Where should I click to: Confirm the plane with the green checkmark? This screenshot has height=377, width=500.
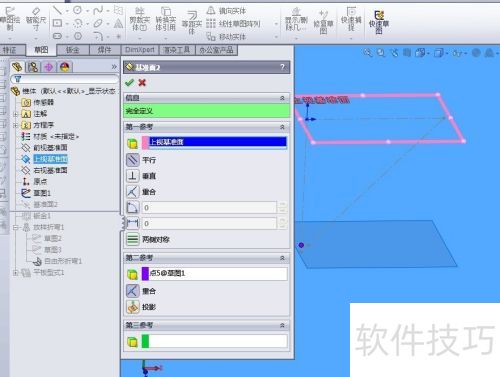tap(129, 82)
